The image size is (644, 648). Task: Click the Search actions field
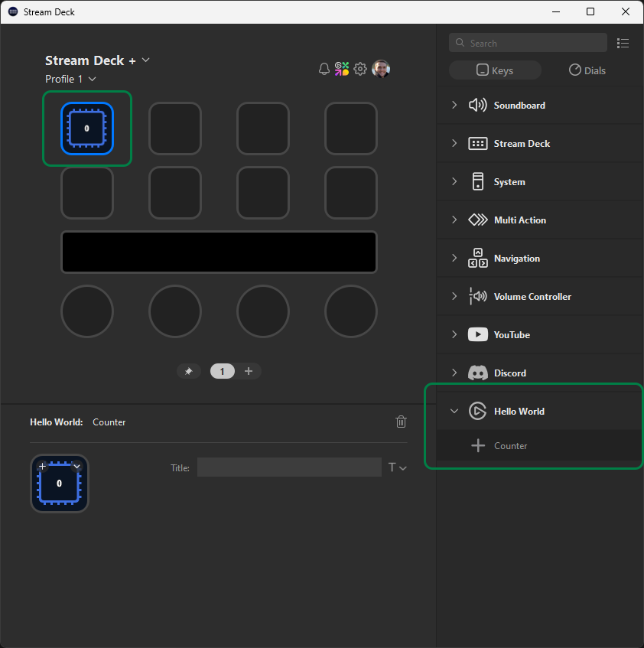(x=528, y=43)
